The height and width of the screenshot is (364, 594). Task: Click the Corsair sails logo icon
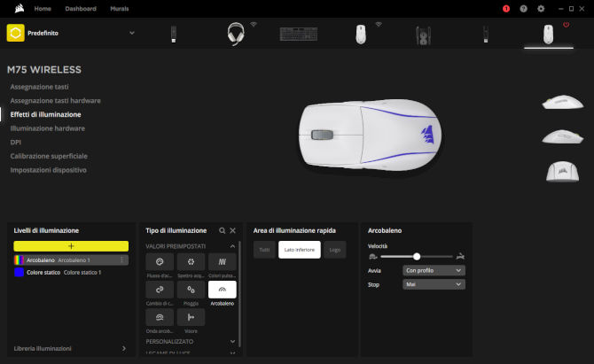click(x=20, y=8)
